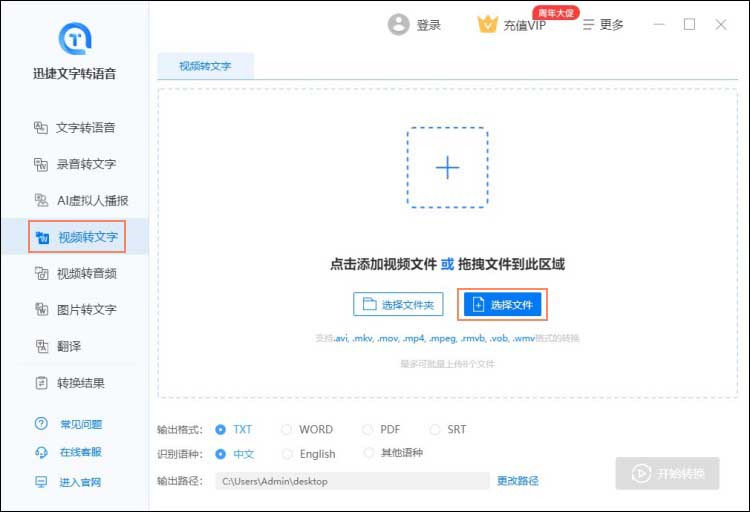Click the 更改路径 link
The image size is (750, 512).
point(518,480)
